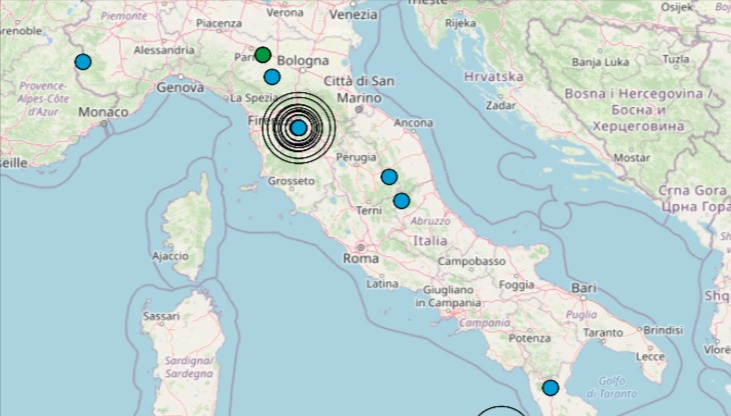This screenshot has height=416, width=731.
Task: Click the Perugia city label
Action: coord(356,158)
